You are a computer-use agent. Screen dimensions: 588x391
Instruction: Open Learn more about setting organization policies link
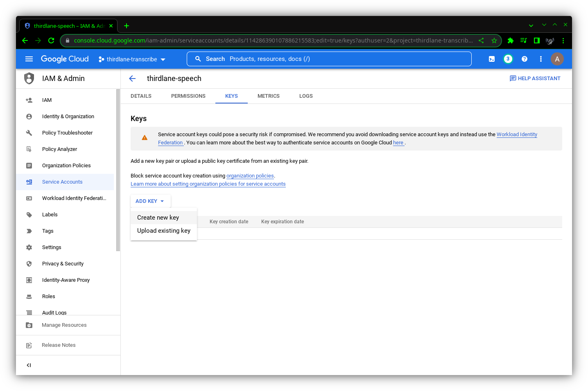click(x=208, y=184)
